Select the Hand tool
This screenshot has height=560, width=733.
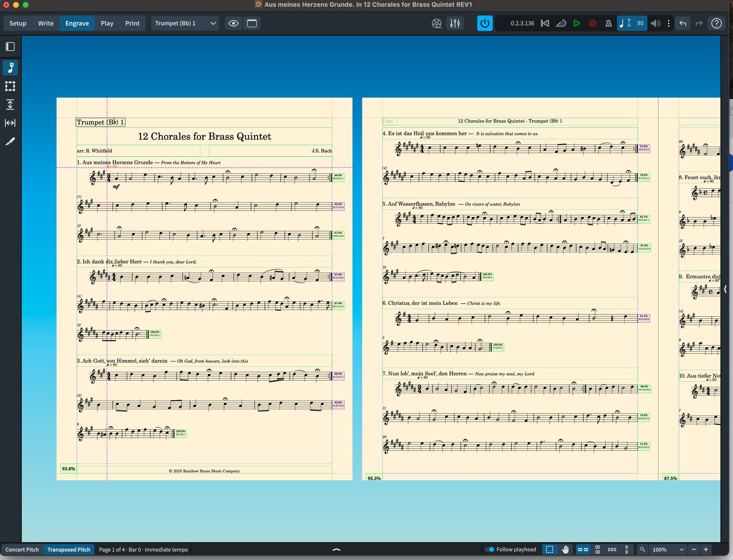[x=565, y=549]
